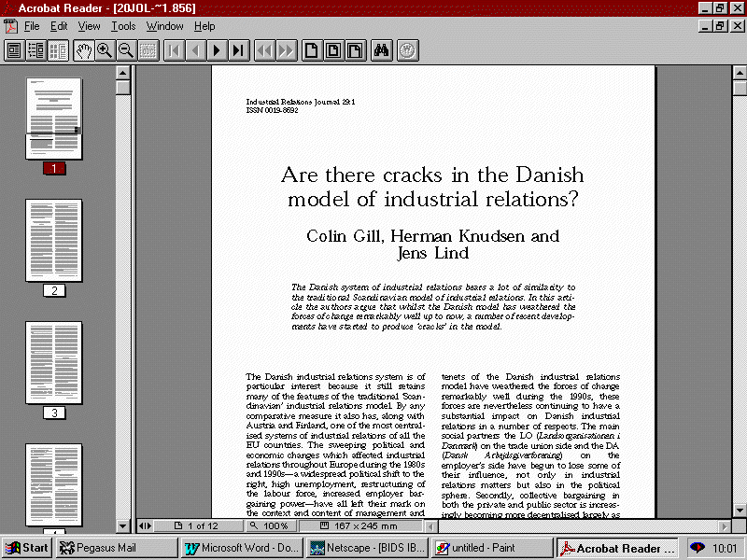Click the article title 'Are there cracks in the Danish'
This screenshot has height=560, width=747.
(x=432, y=175)
